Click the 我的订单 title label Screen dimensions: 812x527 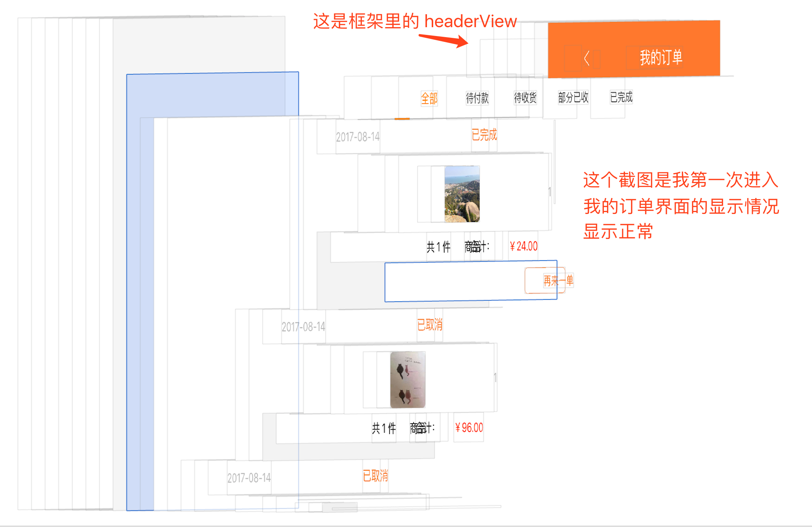pyautogui.click(x=661, y=57)
